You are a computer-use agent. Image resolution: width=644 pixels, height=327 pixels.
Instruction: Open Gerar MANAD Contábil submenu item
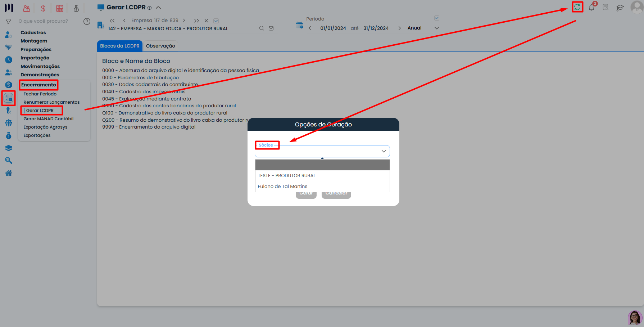pyautogui.click(x=49, y=119)
